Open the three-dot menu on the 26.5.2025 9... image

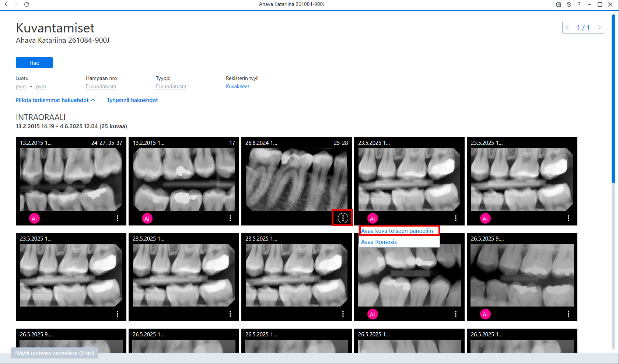[569, 314]
